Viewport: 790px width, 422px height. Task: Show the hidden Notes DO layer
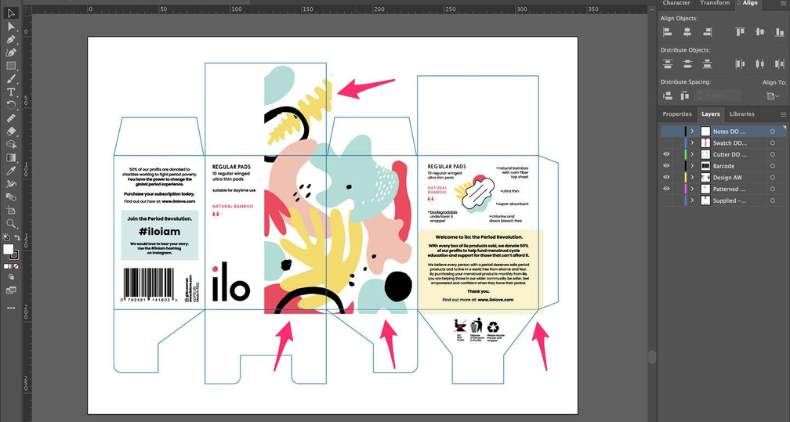click(666, 131)
